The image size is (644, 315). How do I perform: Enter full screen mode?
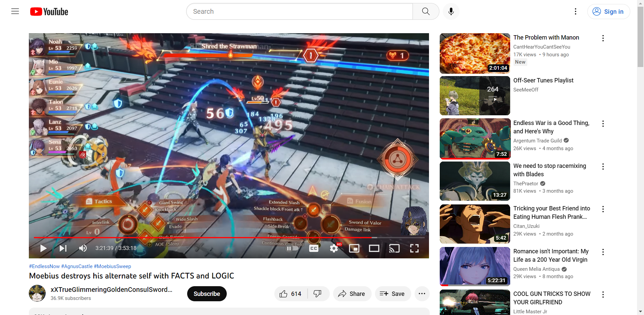pos(414,248)
